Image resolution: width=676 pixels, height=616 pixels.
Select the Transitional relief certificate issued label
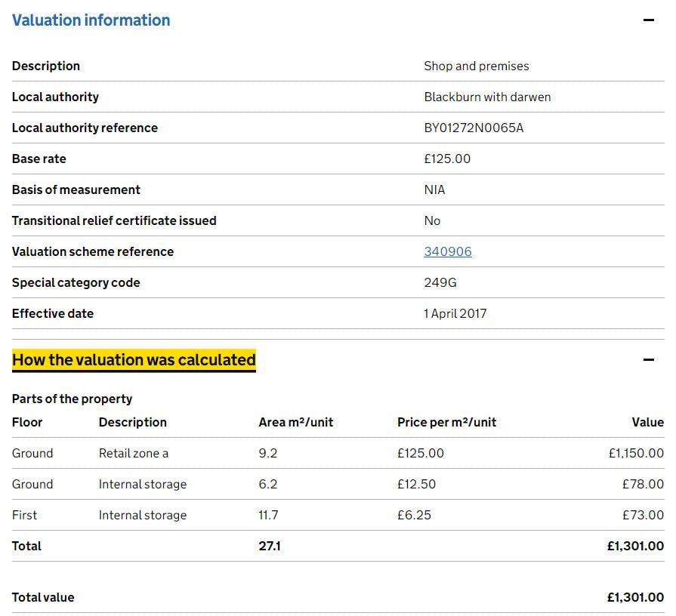[x=114, y=220]
